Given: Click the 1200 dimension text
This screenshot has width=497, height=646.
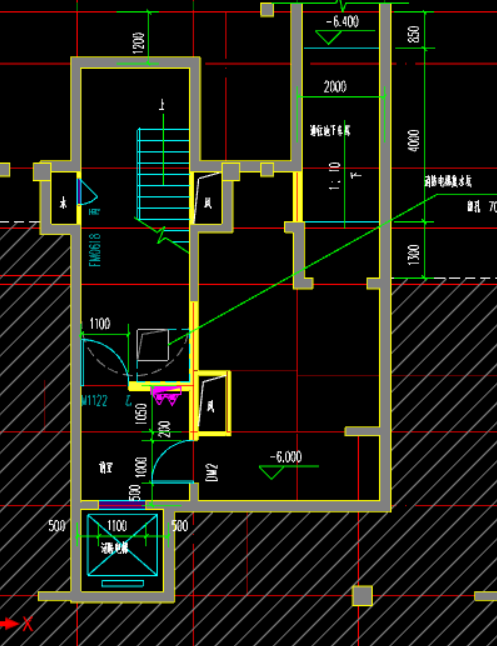Looking at the screenshot, I should [139, 42].
